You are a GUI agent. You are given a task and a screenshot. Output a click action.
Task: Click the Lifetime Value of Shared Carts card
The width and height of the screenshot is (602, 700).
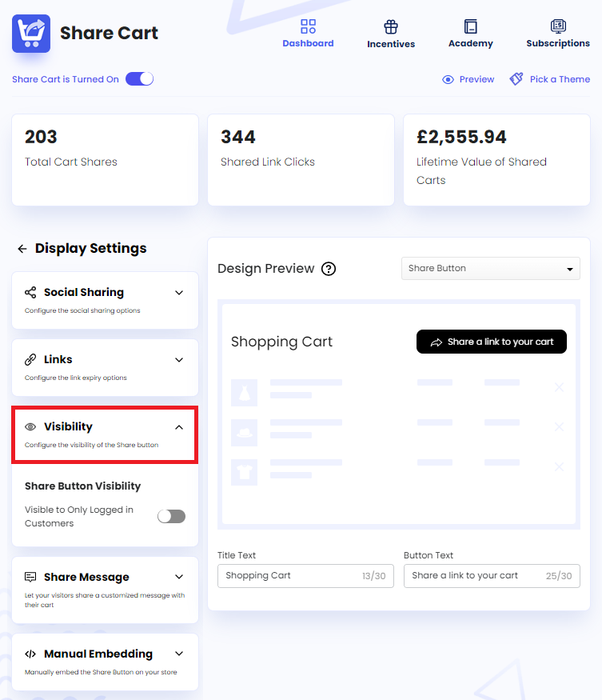pos(496,160)
